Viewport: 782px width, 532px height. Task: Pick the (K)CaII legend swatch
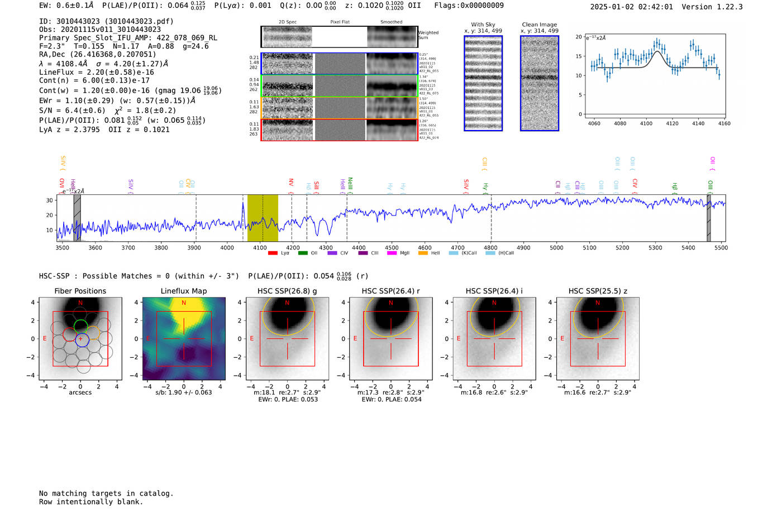454,253
